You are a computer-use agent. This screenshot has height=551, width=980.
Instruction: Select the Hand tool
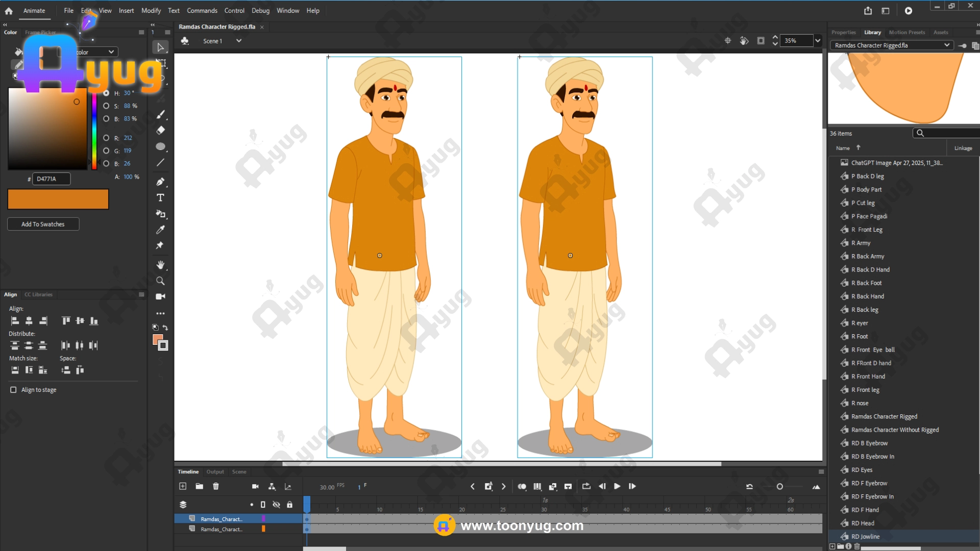pyautogui.click(x=160, y=265)
